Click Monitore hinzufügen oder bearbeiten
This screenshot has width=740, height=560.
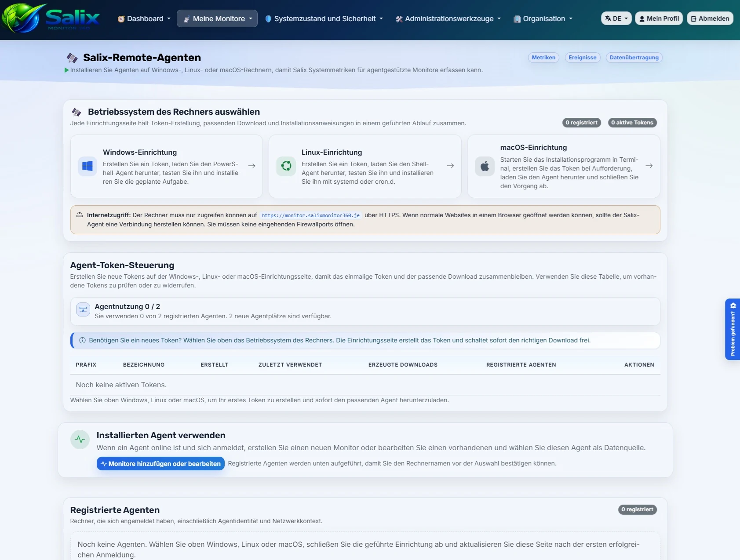coord(160,464)
